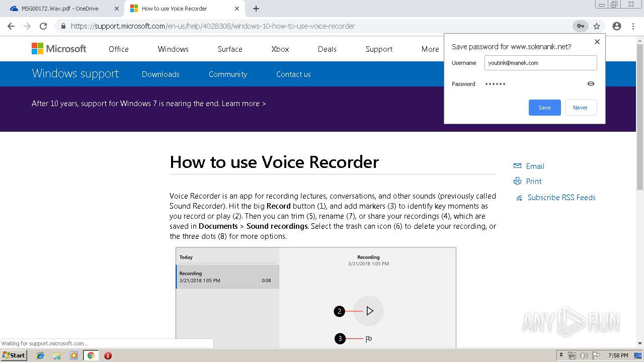Click the Email link

(x=535, y=166)
